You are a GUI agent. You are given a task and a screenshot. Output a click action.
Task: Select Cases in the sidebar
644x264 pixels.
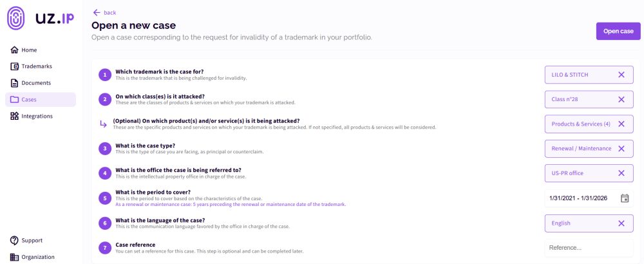coord(29,100)
